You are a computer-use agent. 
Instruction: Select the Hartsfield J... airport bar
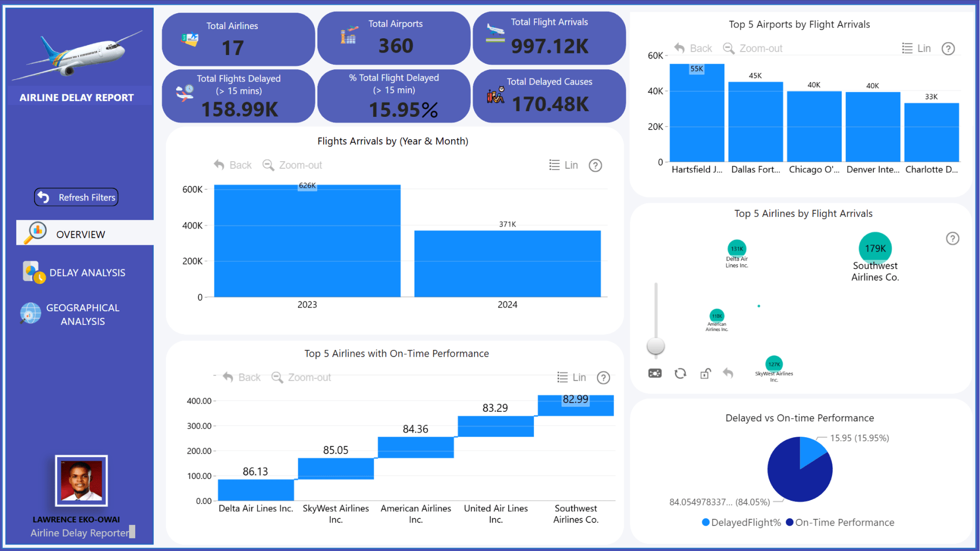click(697, 113)
